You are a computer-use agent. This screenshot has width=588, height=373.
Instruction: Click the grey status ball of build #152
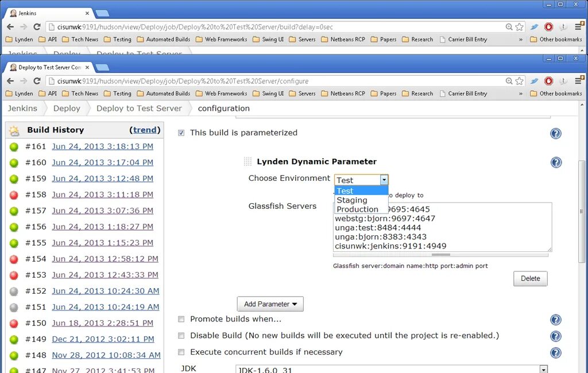click(14, 292)
